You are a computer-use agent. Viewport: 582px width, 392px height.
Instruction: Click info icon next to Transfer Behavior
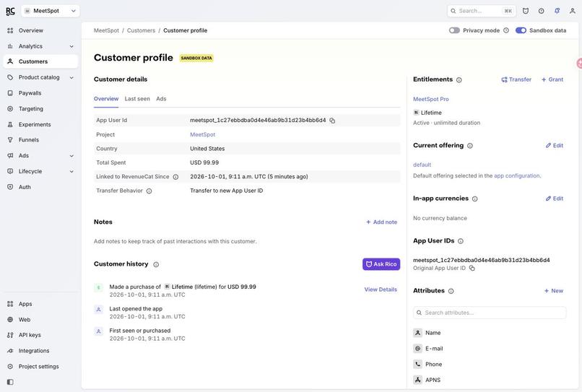[x=149, y=191]
